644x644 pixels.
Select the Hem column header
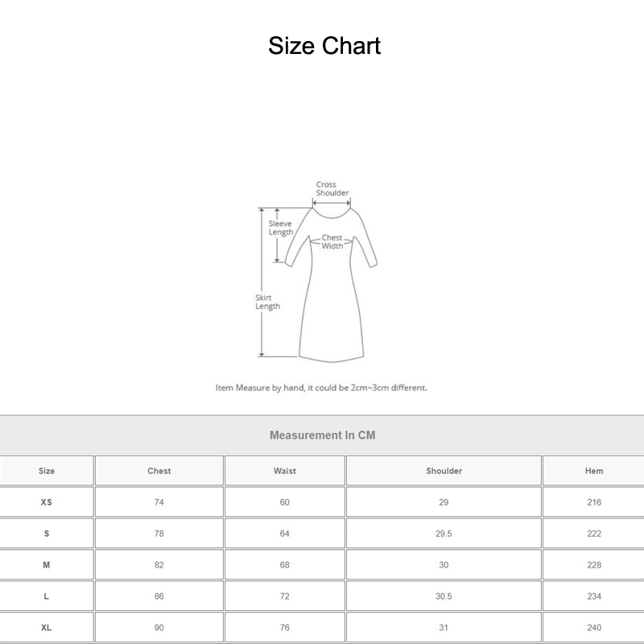594,471
